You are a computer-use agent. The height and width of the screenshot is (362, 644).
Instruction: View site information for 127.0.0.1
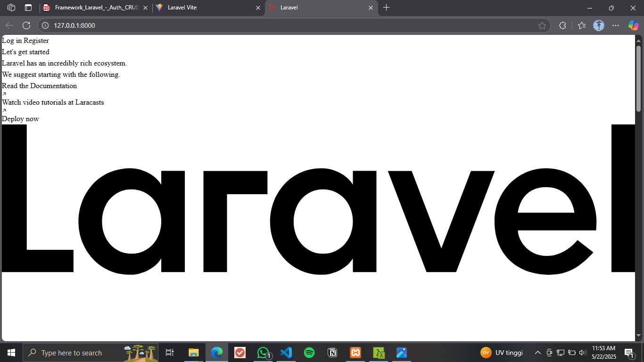click(45, 25)
